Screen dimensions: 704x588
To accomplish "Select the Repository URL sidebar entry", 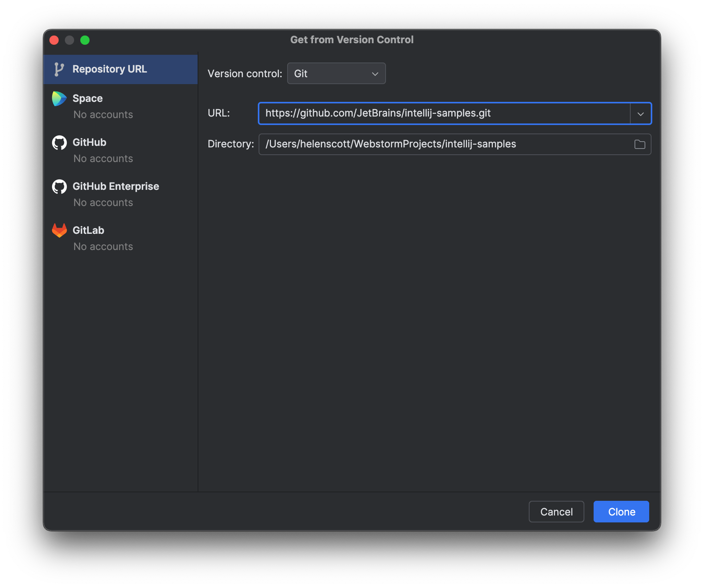I will tap(110, 69).
